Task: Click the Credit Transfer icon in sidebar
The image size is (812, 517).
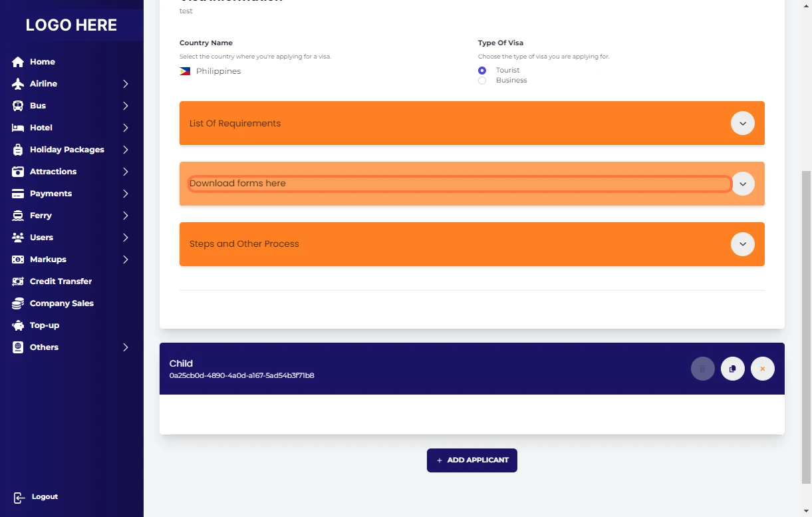Action: (x=18, y=281)
